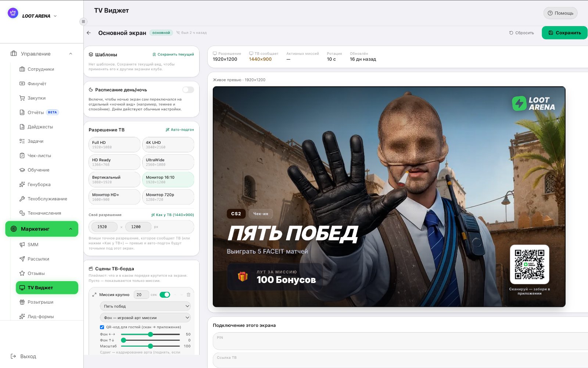Open the Loot Arena club switcher chevron
Viewport: 588px width, 368px height.
[x=55, y=16]
